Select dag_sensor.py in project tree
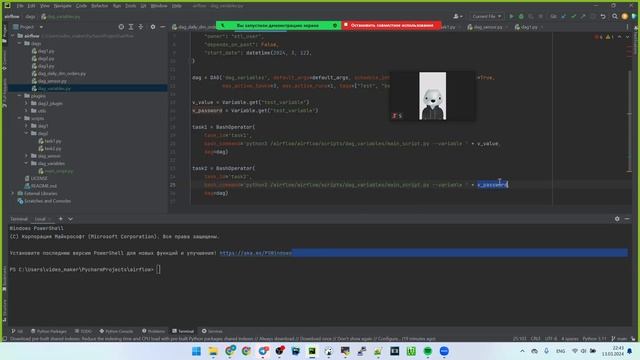This screenshot has width=640, height=360. click(52, 81)
